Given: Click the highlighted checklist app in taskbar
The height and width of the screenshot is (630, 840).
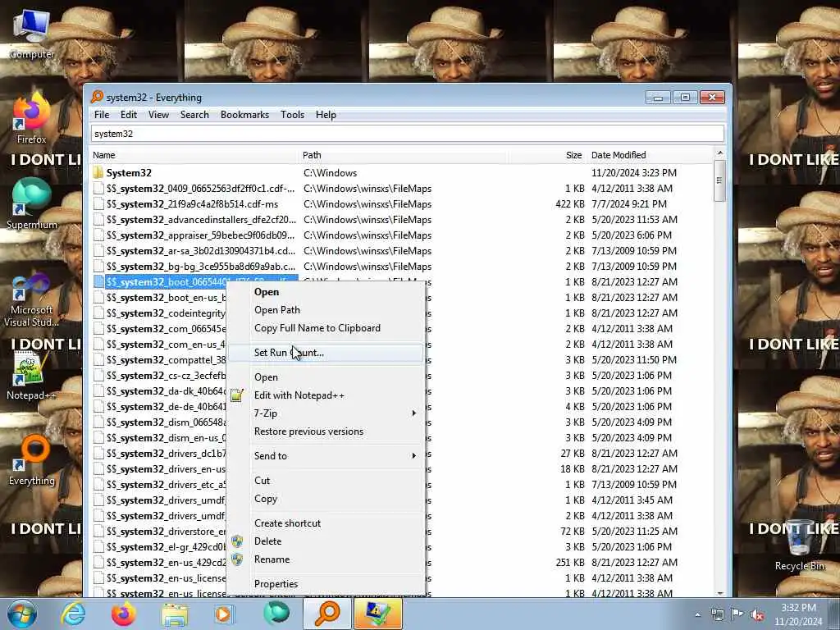Looking at the screenshot, I should tap(378, 614).
